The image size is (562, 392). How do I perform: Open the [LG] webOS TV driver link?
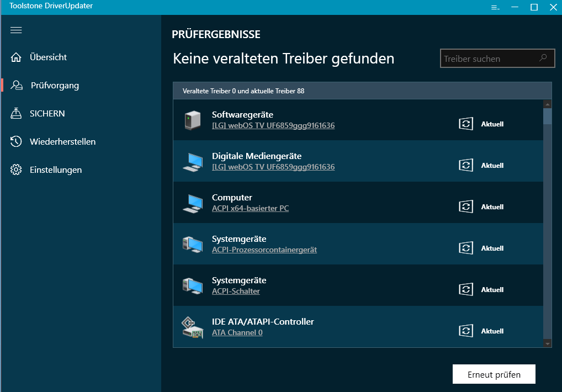click(x=273, y=125)
